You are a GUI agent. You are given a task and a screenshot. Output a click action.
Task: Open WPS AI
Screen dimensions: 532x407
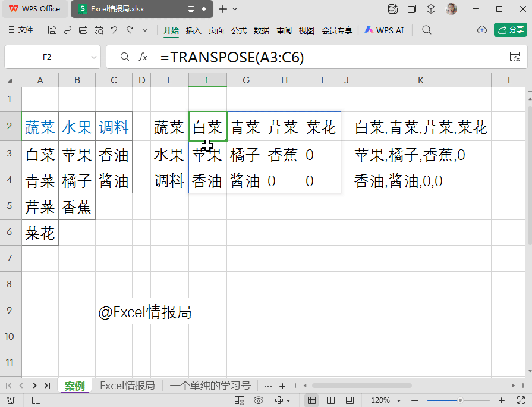click(384, 30)
